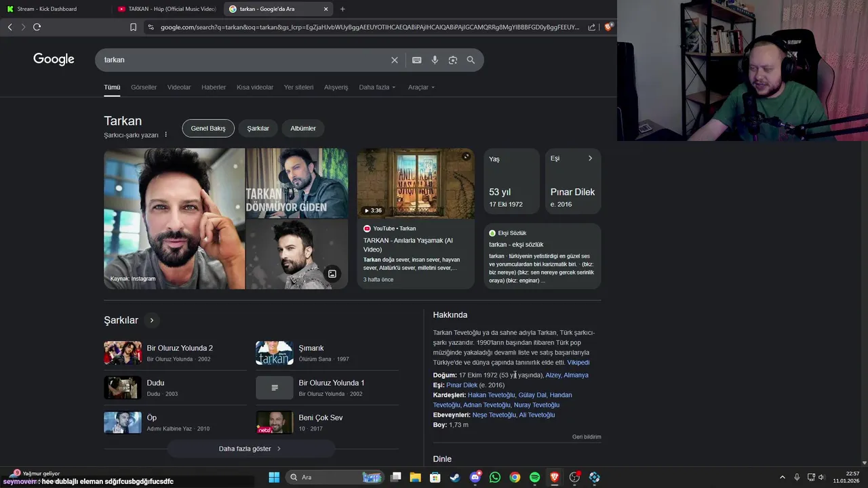Viewport: 868px width, 488px height.
Task: Go back to the previous page
Action: 9,27
